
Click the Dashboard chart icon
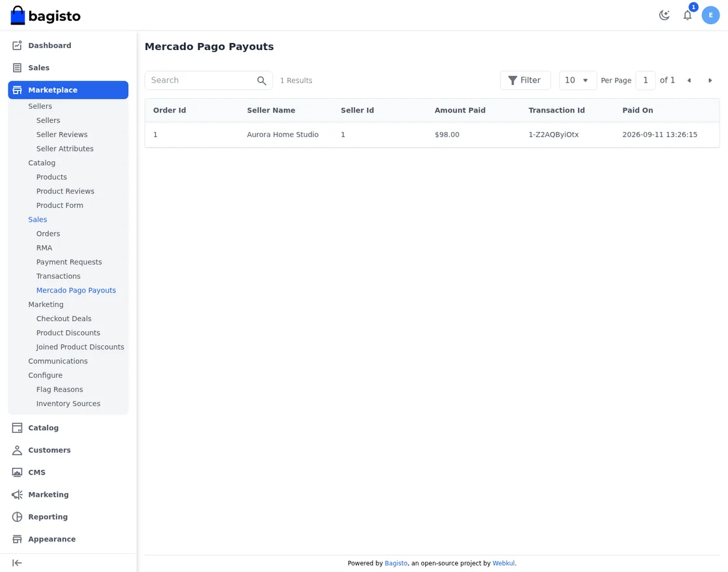17,45
